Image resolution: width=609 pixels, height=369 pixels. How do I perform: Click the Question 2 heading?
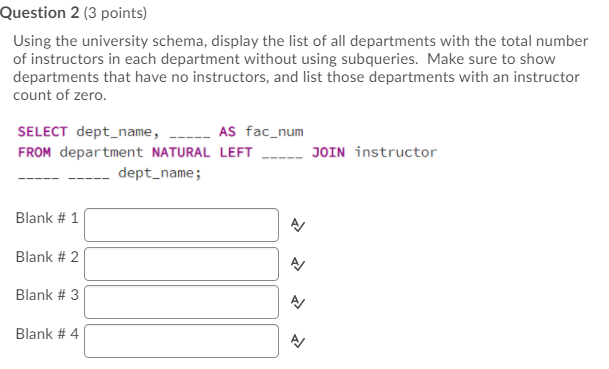[x=39, y=13]
